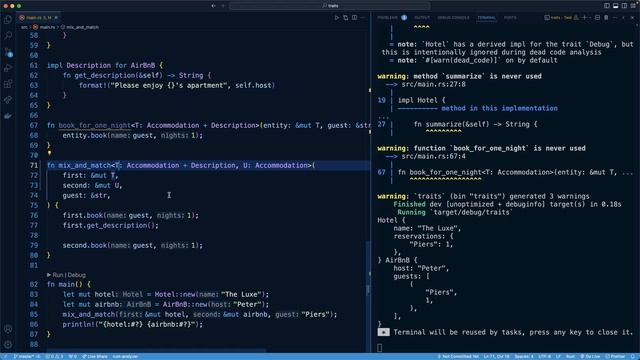
Task: Click the editor's horizontal scrollbar
Action: (x=156, y=350)
